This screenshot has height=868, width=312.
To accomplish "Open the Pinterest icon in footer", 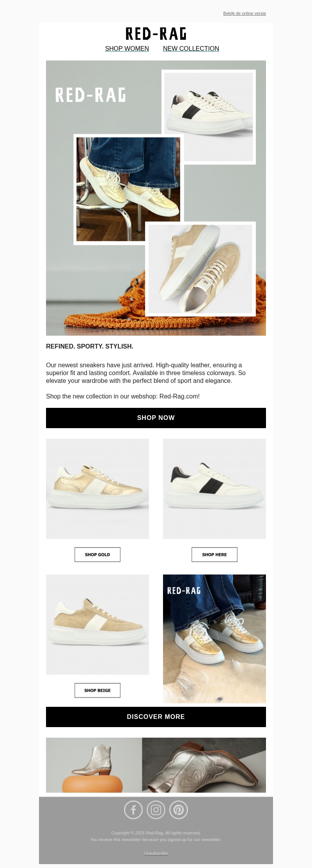I will click(179, 810).
